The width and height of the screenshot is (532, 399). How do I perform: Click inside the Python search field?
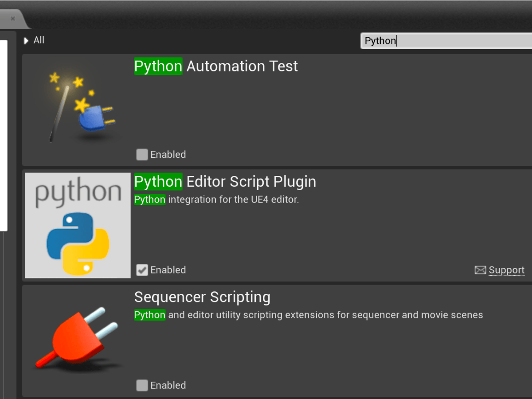(x=443, y=41)
